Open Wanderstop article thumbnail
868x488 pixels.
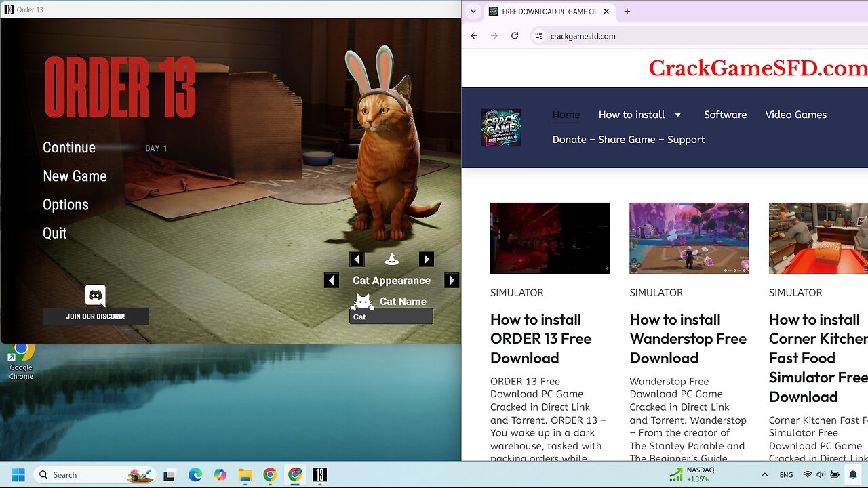pos(689,238)
